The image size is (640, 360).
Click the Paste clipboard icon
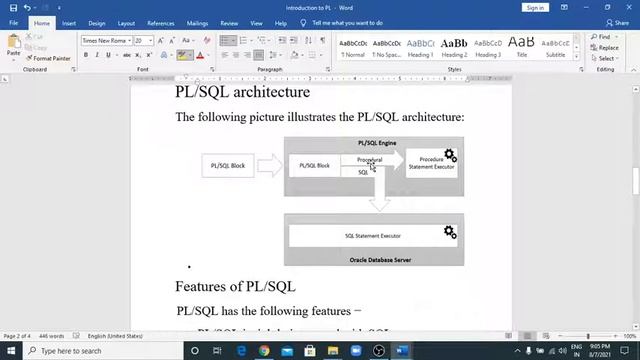tap(13, 41)
